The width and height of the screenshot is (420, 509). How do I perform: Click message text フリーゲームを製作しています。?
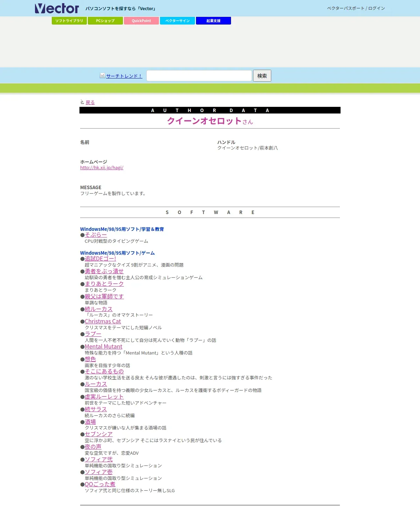(x=113, y=193)
